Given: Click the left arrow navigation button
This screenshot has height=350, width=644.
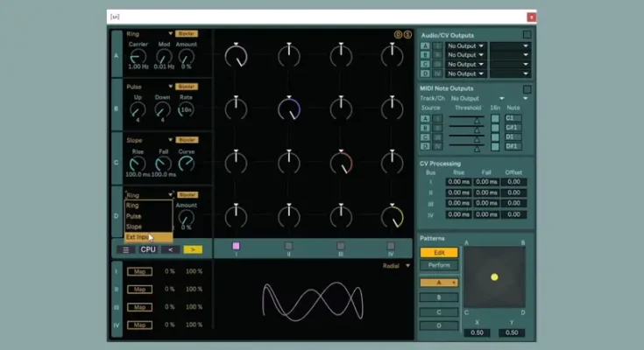Looking at the screenshot, I should pos(170,249).
